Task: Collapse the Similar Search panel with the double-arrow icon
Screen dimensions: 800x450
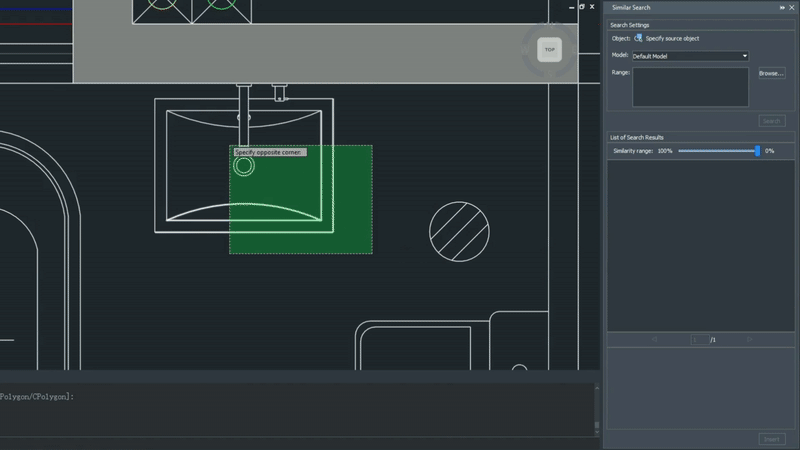Action: click(782, 7)
